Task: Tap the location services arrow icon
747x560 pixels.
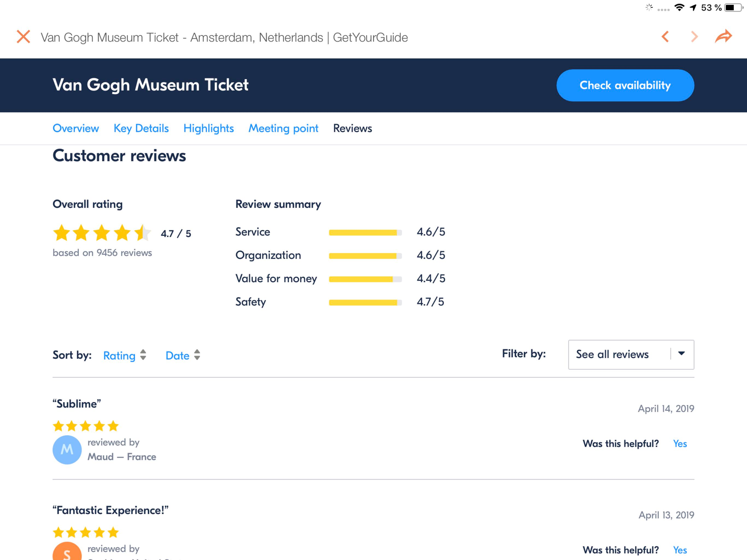Action: 693,7
